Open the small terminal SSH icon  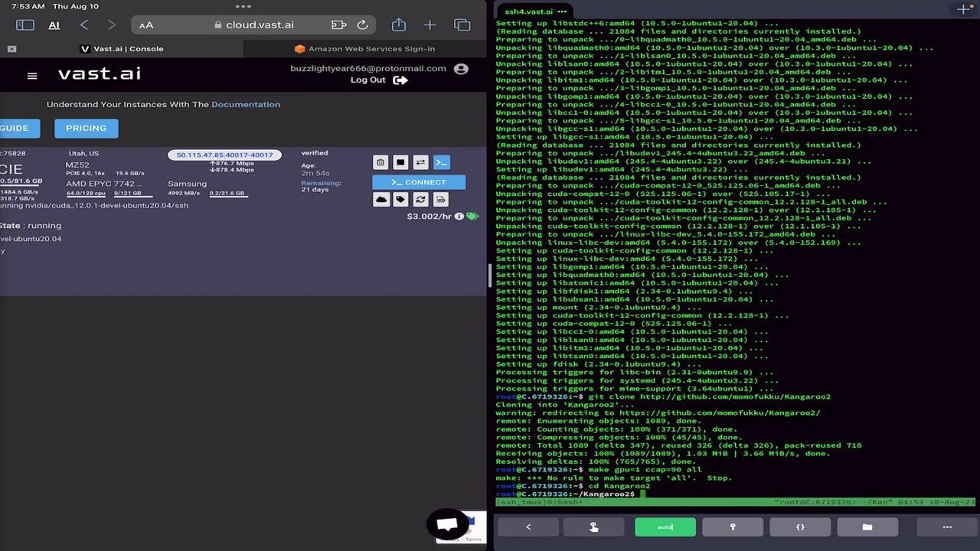tap(441, 162)
